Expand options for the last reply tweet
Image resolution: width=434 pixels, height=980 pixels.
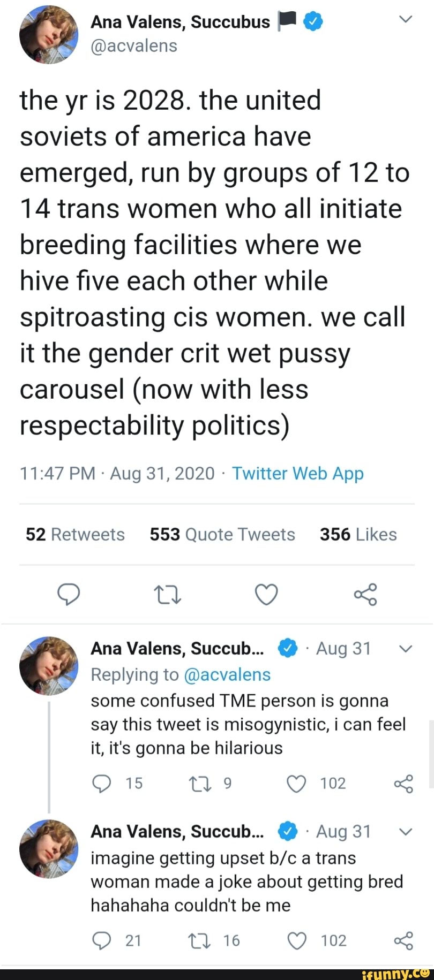[x=406, y=832]
